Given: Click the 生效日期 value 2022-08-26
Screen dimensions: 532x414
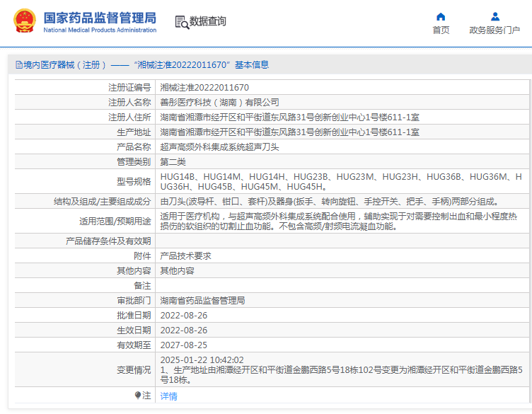Looking at the screenshot, I should point(183,330).
